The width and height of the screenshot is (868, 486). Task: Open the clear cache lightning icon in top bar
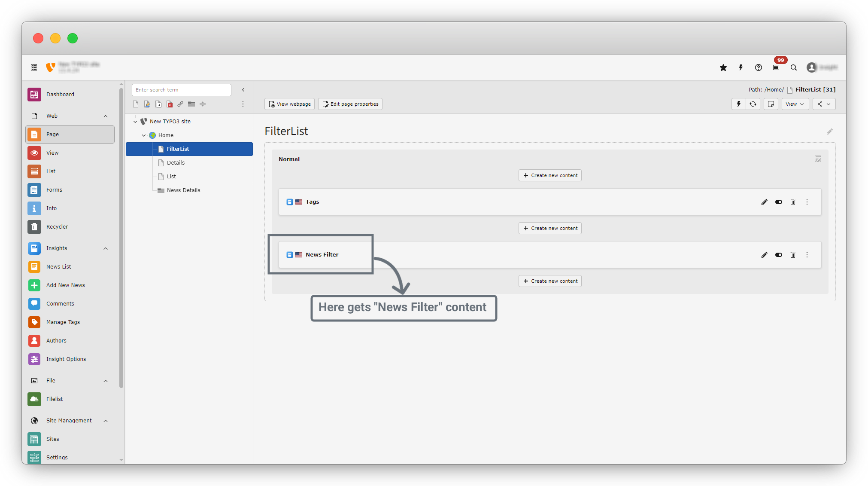(741, 67)
